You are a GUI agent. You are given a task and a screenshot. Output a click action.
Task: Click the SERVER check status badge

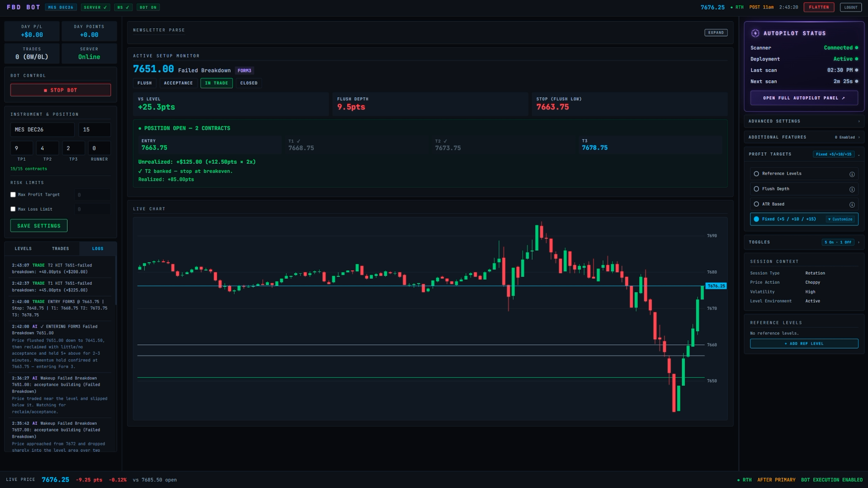[x=95, y=7]
